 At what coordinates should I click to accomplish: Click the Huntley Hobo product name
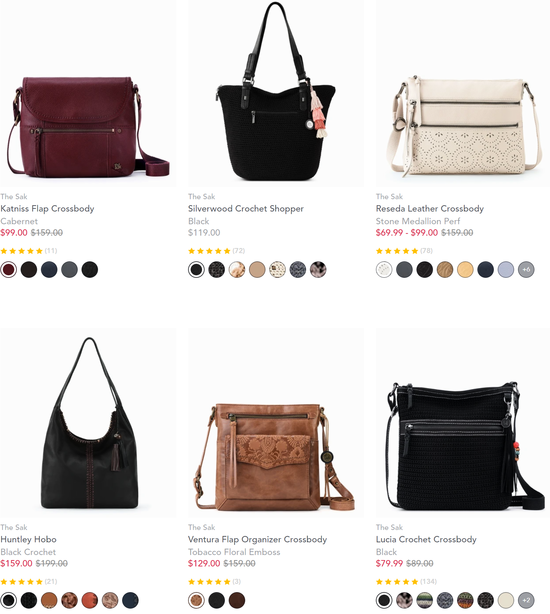(x=29, y=539)
